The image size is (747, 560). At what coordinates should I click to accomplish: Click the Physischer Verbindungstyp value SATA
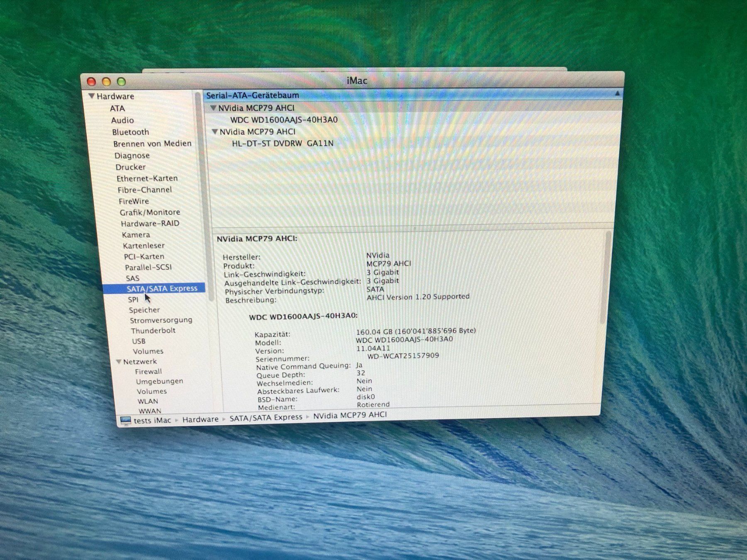point(375,289)
